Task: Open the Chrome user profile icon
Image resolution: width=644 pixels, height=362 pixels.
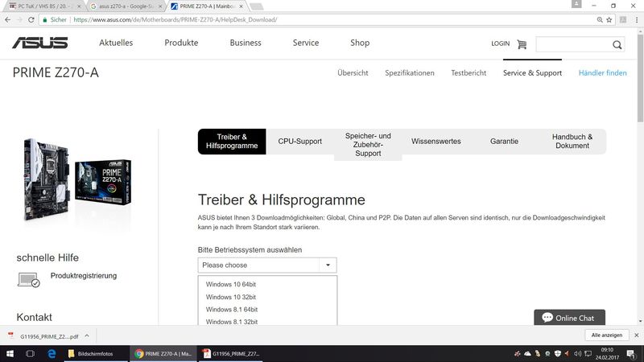Action: [x=576, y=4]
